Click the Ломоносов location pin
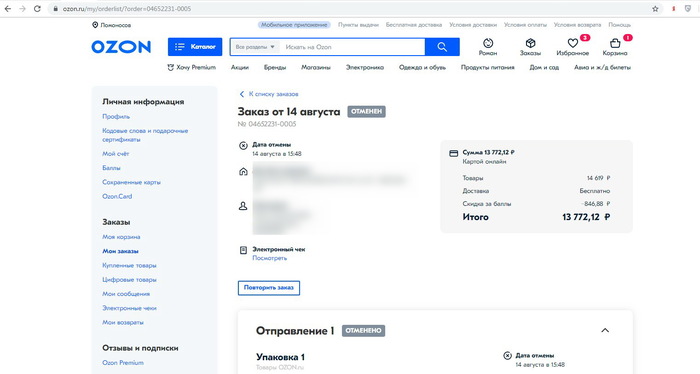700x374 pixels. click(95, 25)
